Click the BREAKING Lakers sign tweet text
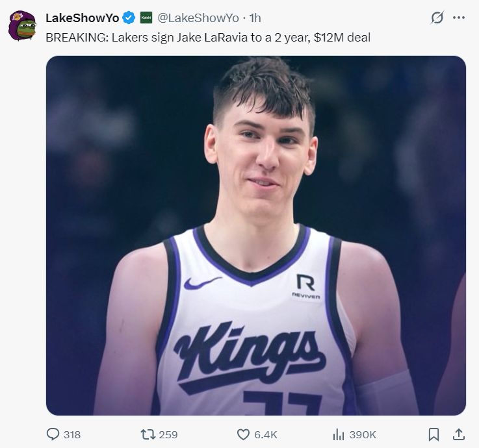The height and width of the screenshot is (448, 479). tap(208, 37)
